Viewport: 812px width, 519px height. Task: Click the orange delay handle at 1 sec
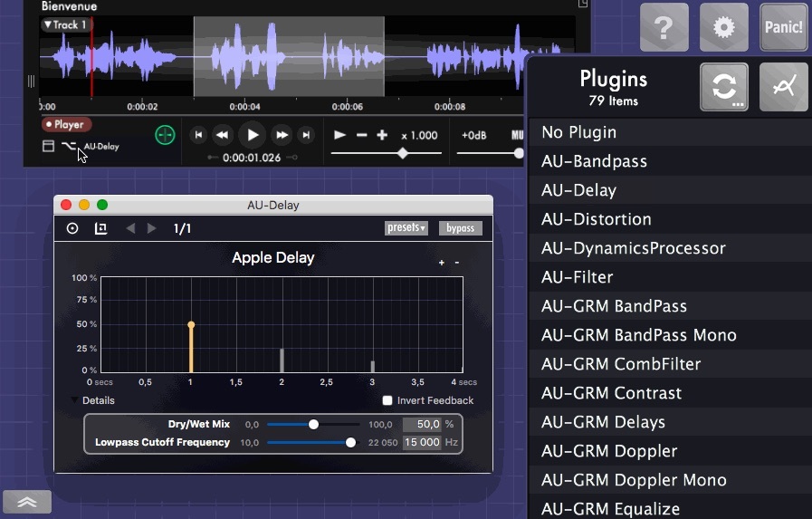191,325
